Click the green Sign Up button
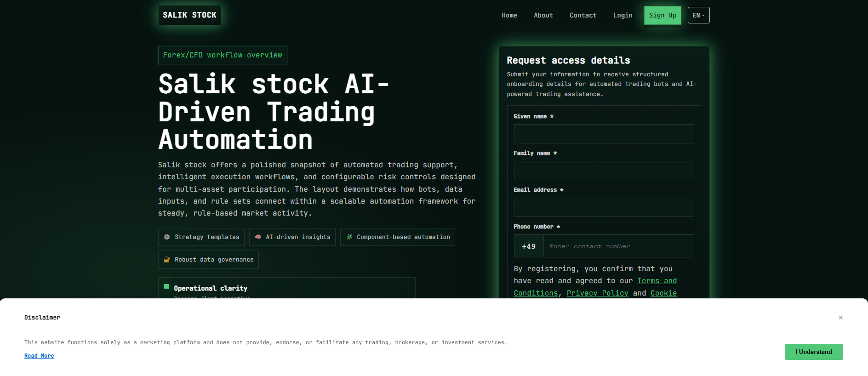 [662, 15]
